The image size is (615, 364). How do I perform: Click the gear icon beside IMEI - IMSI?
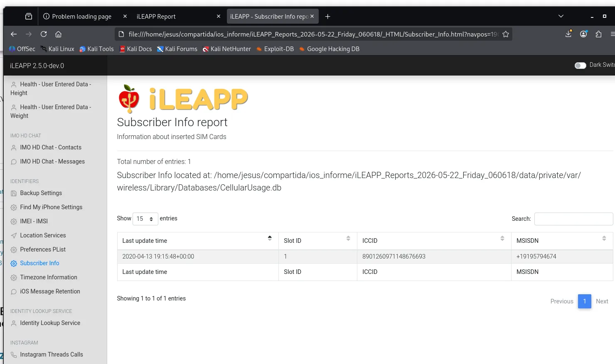click(14, 222)
